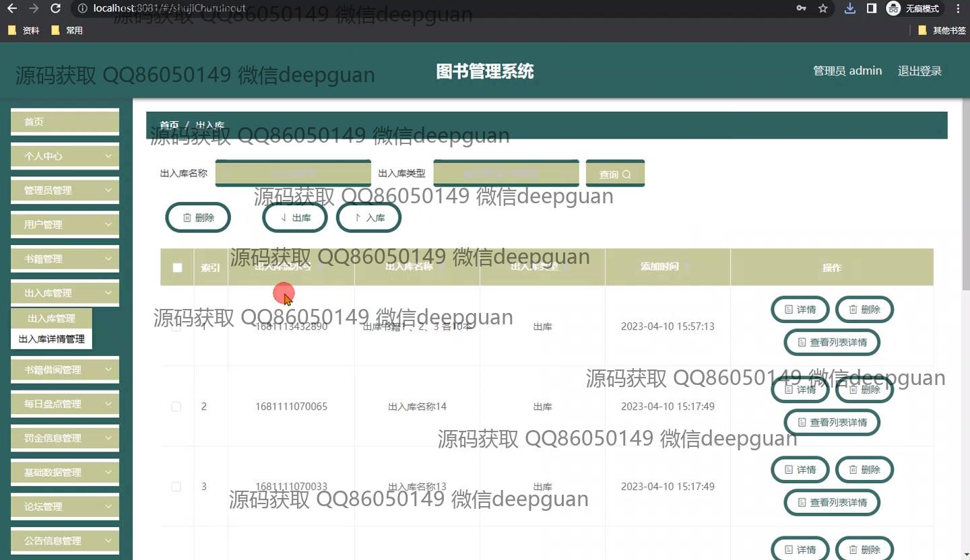Open the browser downloads icon
The image size is (970, 560).
pyautogui.click(x=850, y=9)
